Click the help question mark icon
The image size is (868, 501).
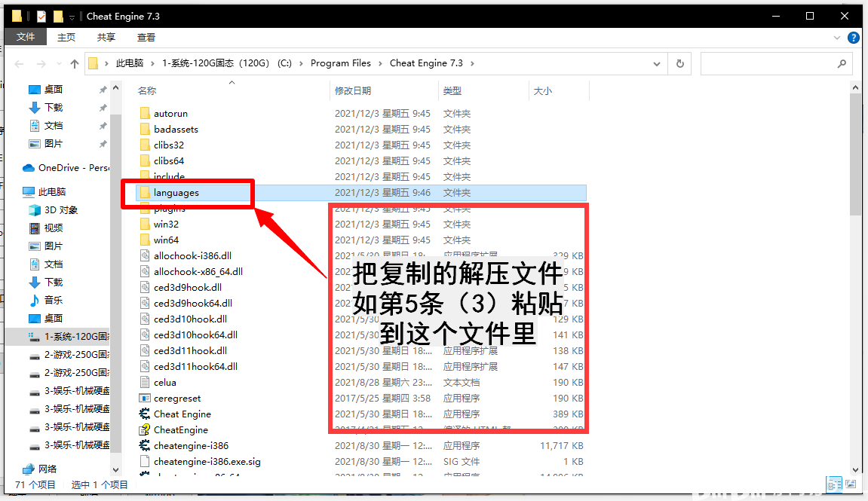click(x=854, y=38)
